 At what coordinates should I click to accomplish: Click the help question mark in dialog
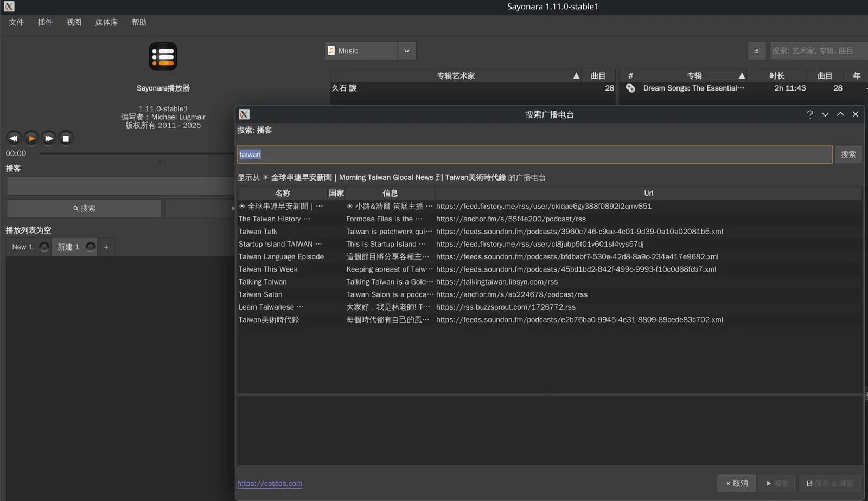coord(810,114)
